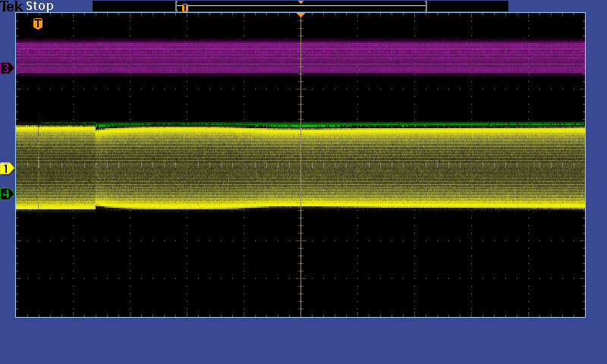Image resolution: width=607 pixels, height=364 pixels.
Task: Click the orange T marker in record bar
Action: (184, 8)
